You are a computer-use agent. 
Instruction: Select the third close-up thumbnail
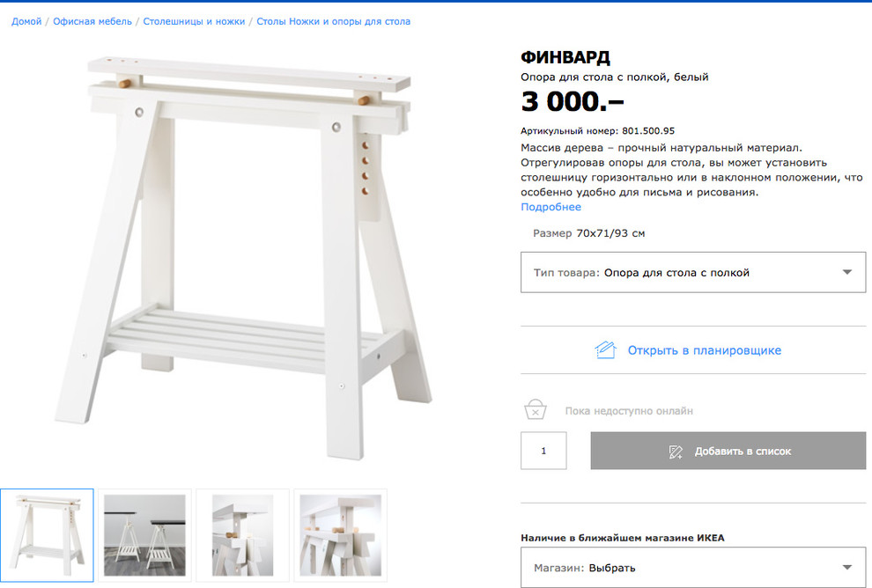pyautogui.click(x=242, y=535)
